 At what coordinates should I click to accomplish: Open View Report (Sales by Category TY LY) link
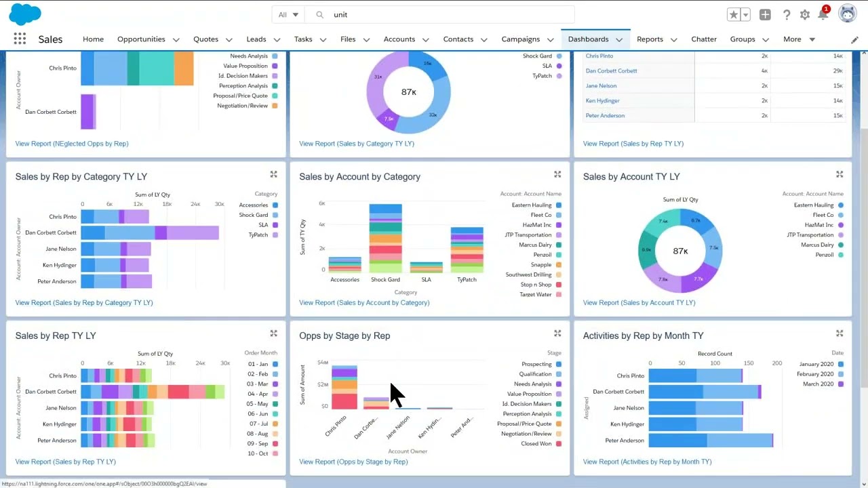pyautogui.click(x=357, y=144)
